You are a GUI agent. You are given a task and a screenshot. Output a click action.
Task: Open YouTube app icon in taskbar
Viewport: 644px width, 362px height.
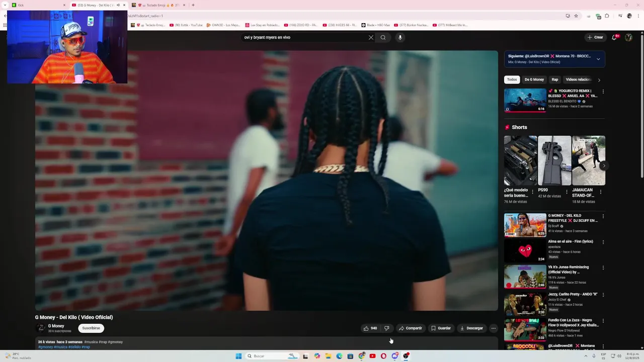372,356
